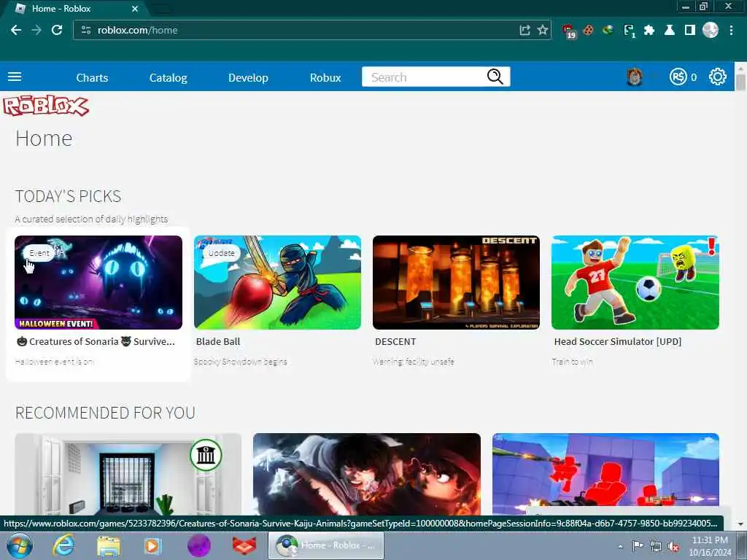Click the Action Center flag tray icon

point(638,546)
